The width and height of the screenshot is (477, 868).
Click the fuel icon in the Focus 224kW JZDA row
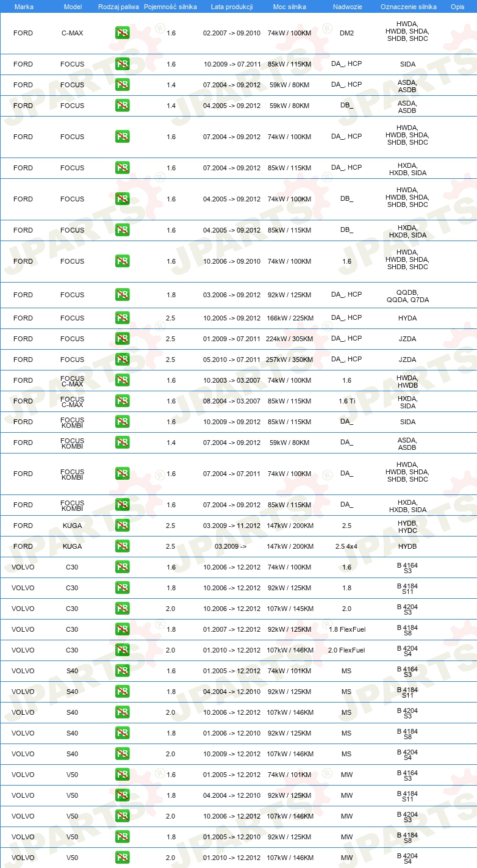[x=122, y=339]
